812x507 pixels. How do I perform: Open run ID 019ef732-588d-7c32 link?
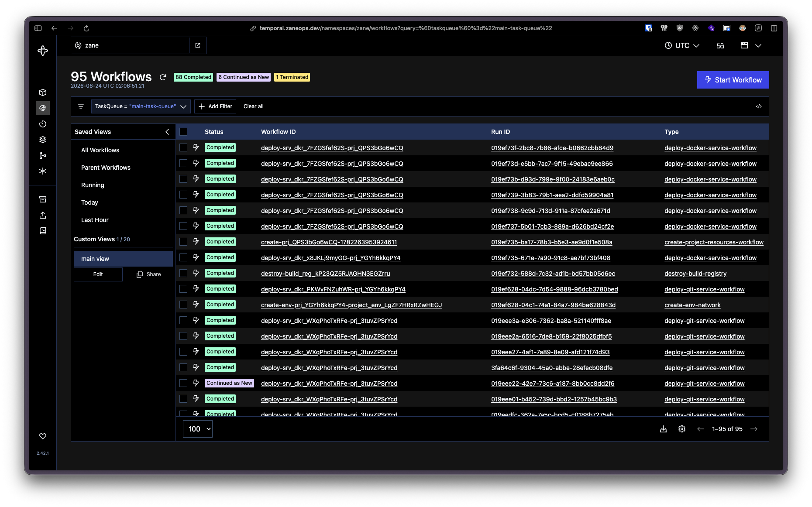pos(553,274)
